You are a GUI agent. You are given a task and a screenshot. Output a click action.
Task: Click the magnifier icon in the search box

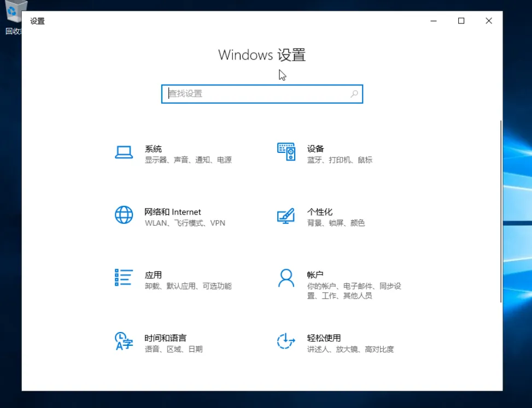pyautogui.click(x=354, y=94)
